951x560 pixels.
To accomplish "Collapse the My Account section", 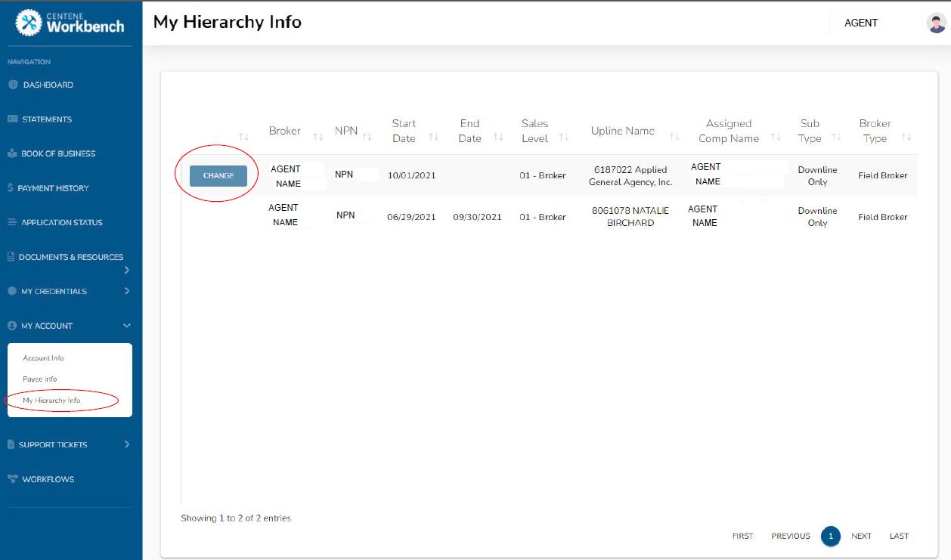I will 126,326.
